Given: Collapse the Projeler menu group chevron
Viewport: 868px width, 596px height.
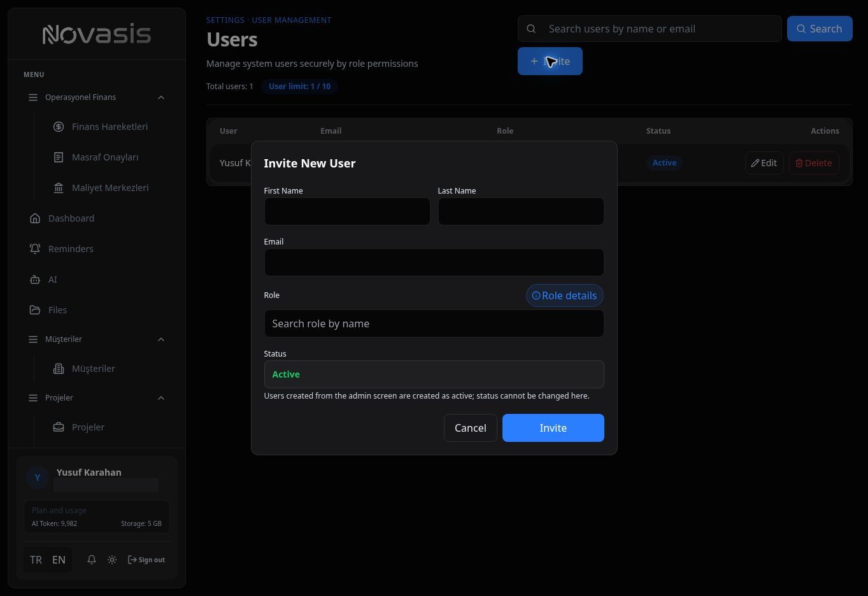Looking at the screenshot, I should [x=161, y=398].
